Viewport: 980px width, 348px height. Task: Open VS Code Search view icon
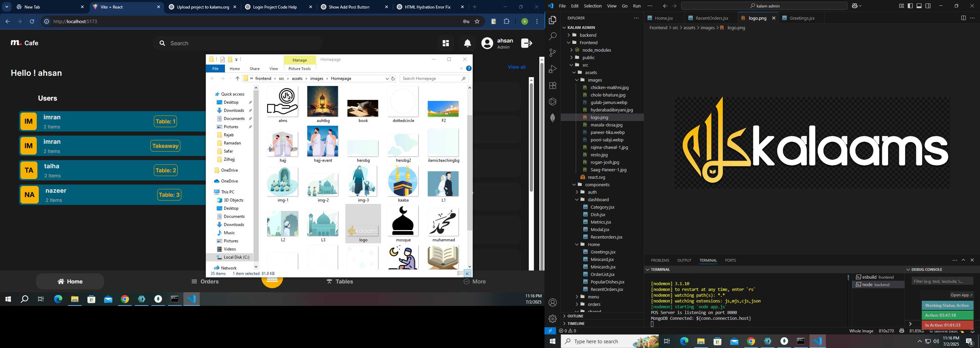(x=552, y=36)
